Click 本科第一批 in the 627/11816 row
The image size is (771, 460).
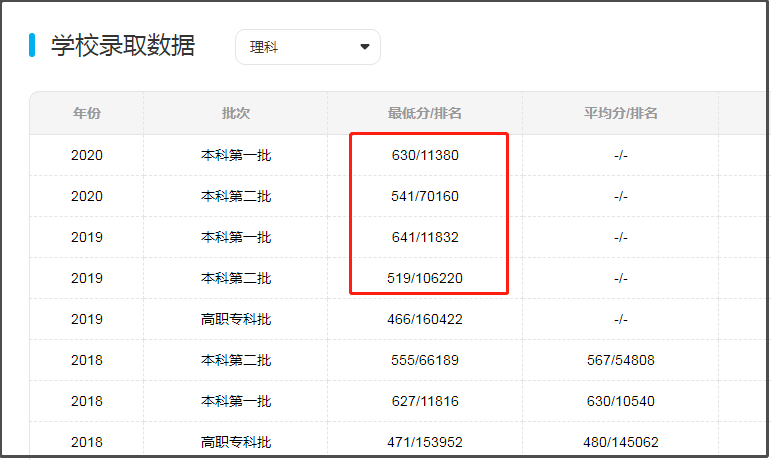236,402
